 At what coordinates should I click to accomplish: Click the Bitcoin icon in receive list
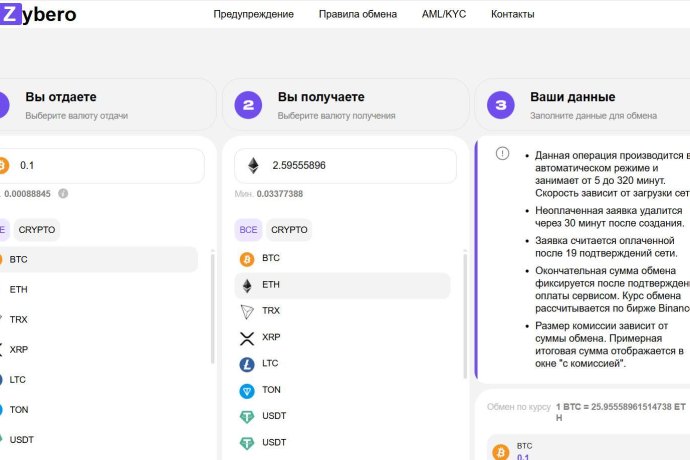[247, 259]
